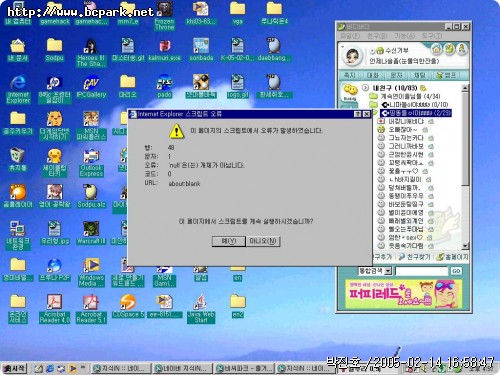Select buddy 그러니까바보 in the list
The height and width of the screenshot is (375, 500).
[x=406, y=146]
